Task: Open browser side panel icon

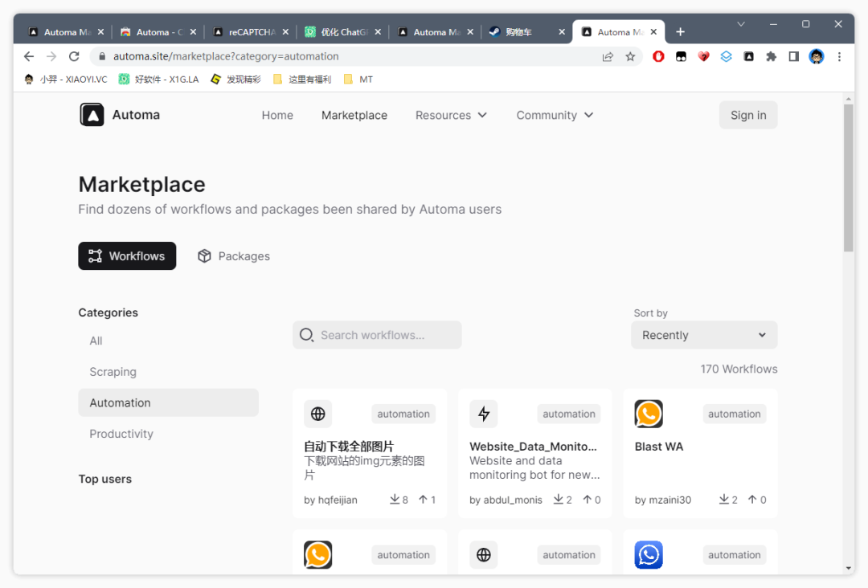Action: [x=793, y=56]
